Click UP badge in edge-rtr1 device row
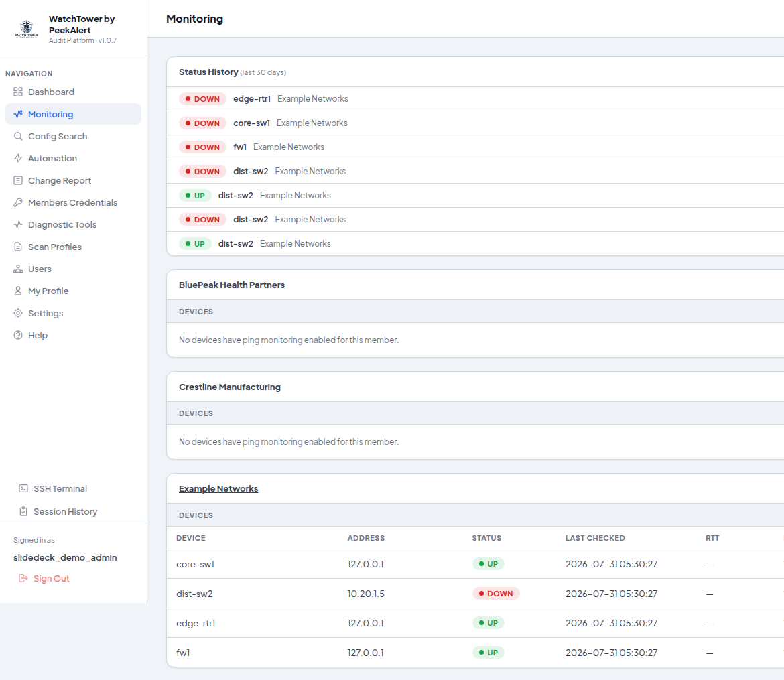This screenshot has width=784, height=680. click(488, 623)
